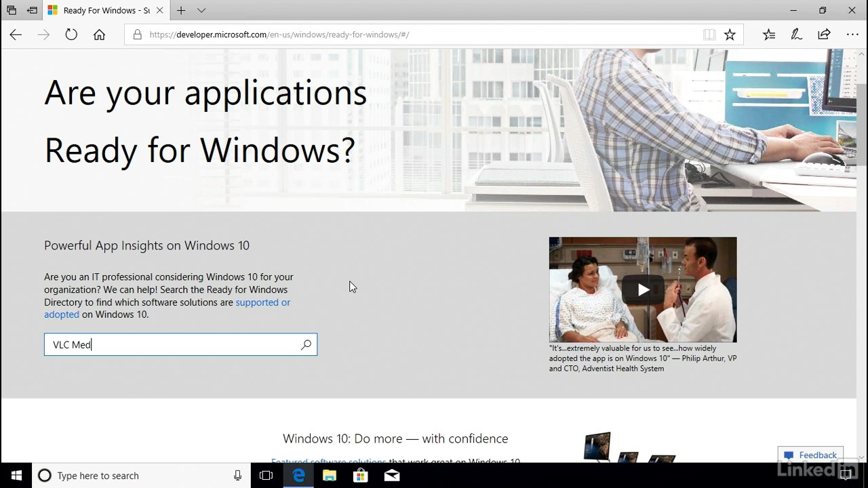The height and width of the screenshot is (488, 868).
Task: Click 'Powerful App Insights on Windows 10' heading
Action: coord(146,245)
